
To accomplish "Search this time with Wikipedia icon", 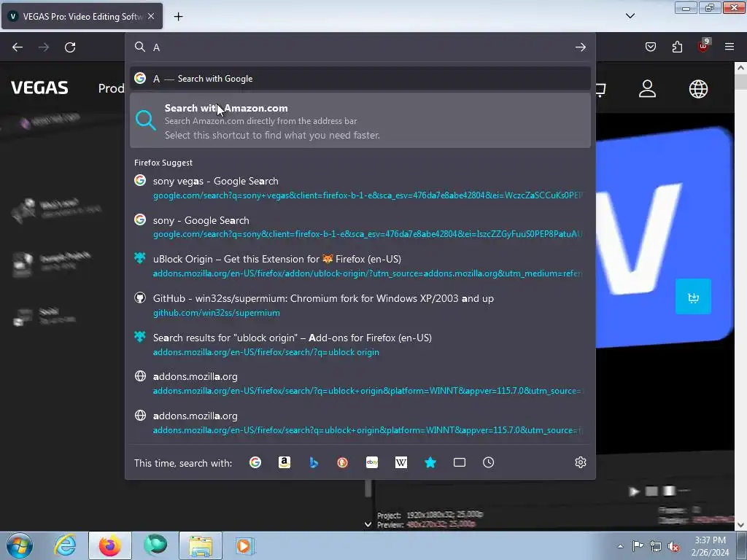I will (401, 462).
